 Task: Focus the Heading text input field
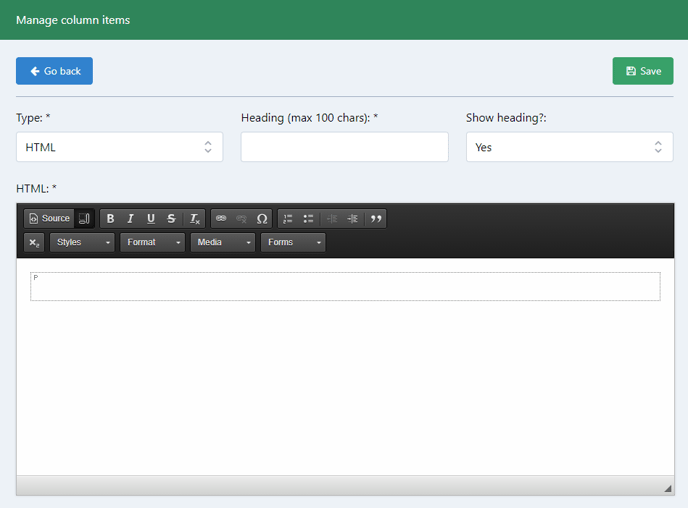click(x=344, y=147)
